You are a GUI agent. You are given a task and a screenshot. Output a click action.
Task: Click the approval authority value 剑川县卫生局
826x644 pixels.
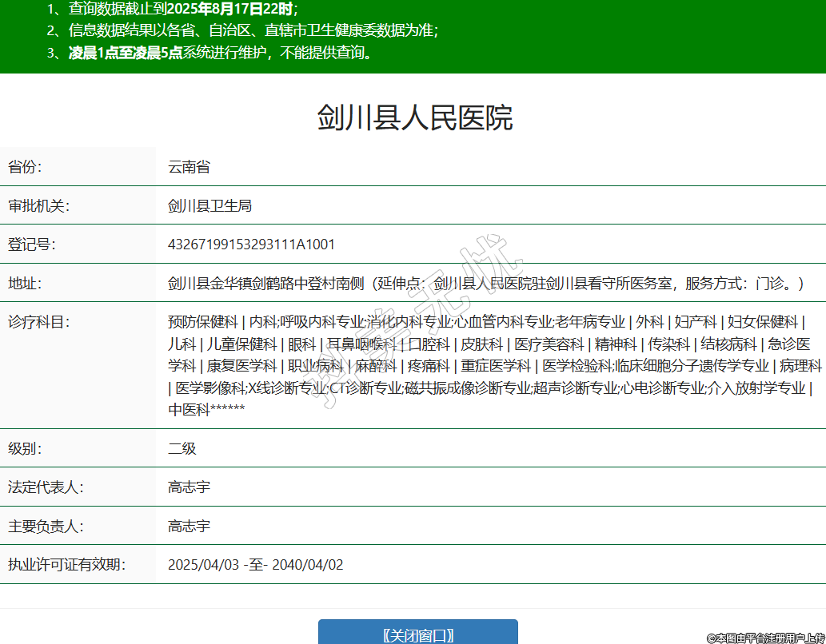[209, 206]
